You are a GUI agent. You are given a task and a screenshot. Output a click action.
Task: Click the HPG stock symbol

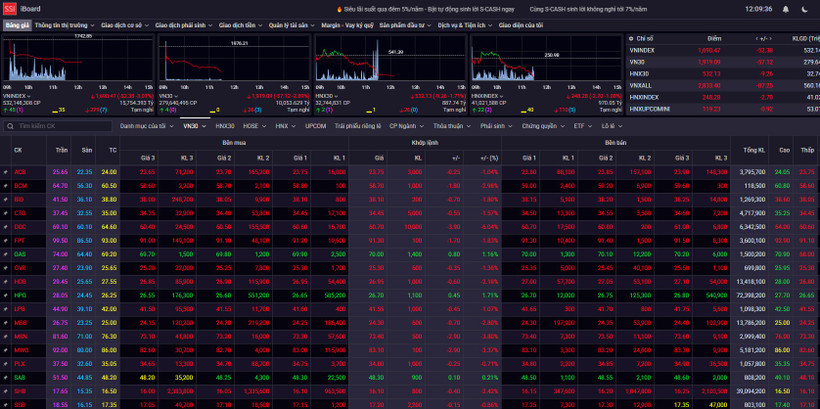pos(20,295)
